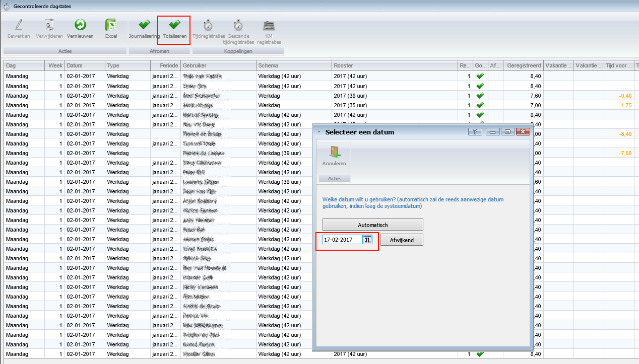Click the Journalisering checkmark icon

[x=144, y=25]
